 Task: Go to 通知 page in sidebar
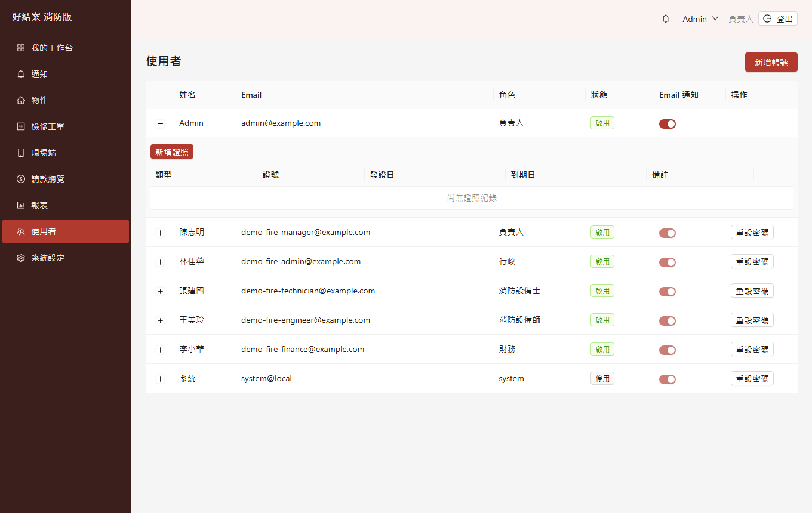click(x=66, y=74)
